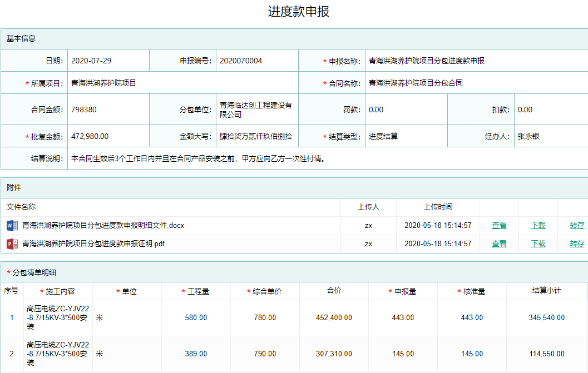Click the 核准量 cell in row 1
Viewport: 588px width, 373px height.
472,318
